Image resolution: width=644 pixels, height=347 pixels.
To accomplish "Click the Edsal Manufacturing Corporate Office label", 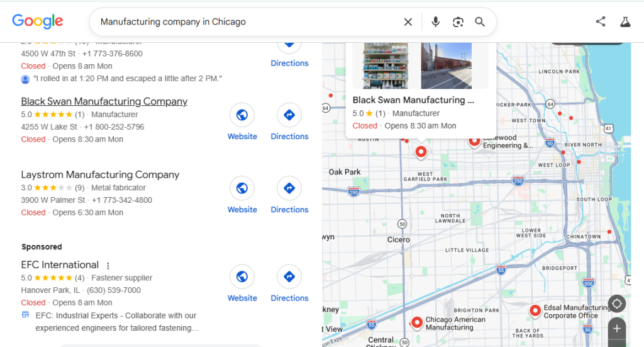I will point(577,311).
